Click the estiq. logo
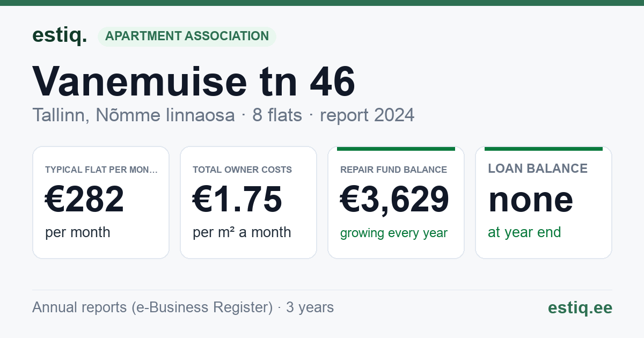Screen dimensions: 644x338 pyautogui.click(x=60, y=36)
